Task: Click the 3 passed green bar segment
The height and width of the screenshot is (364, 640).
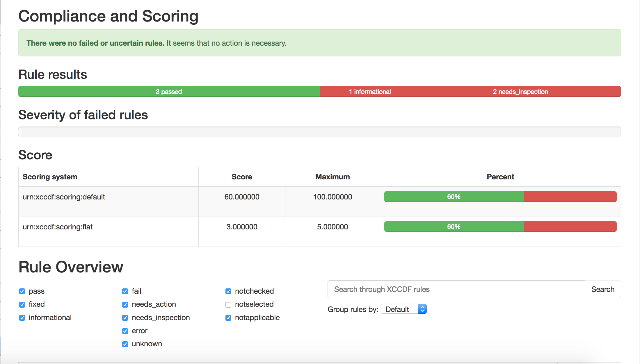Action: 169,92
